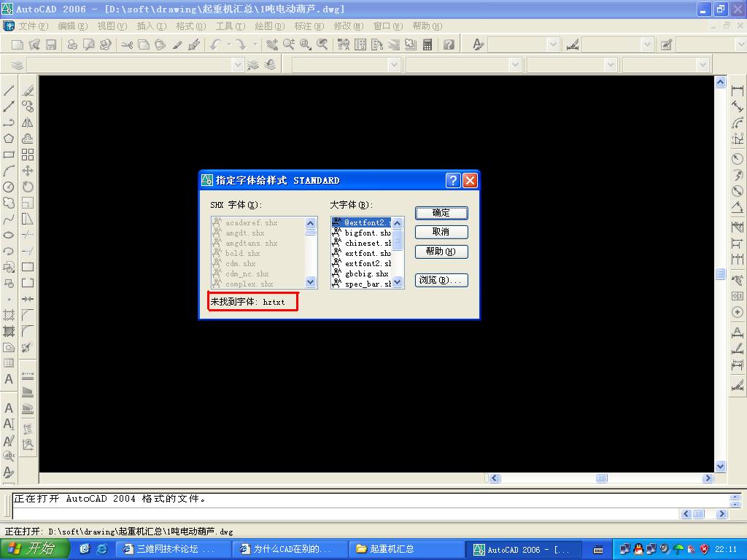
Task: Click the Internet Explorer quick launch icon
Action: tap(101, 549)
